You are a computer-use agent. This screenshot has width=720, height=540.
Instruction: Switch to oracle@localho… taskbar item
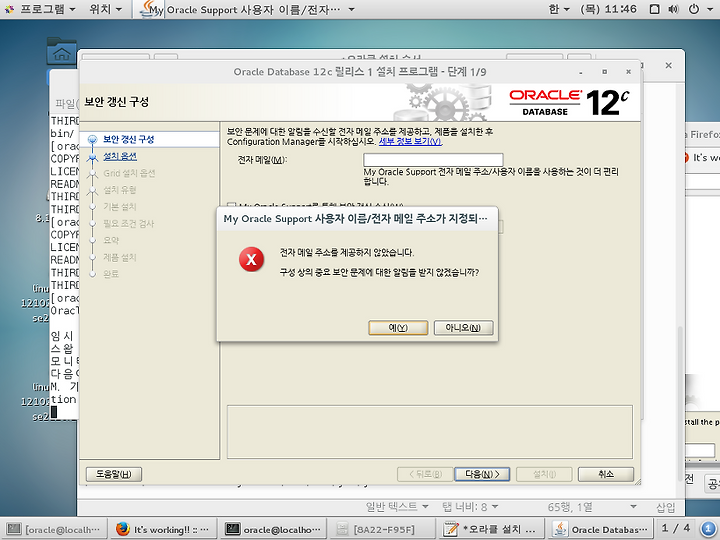[273, 529]
